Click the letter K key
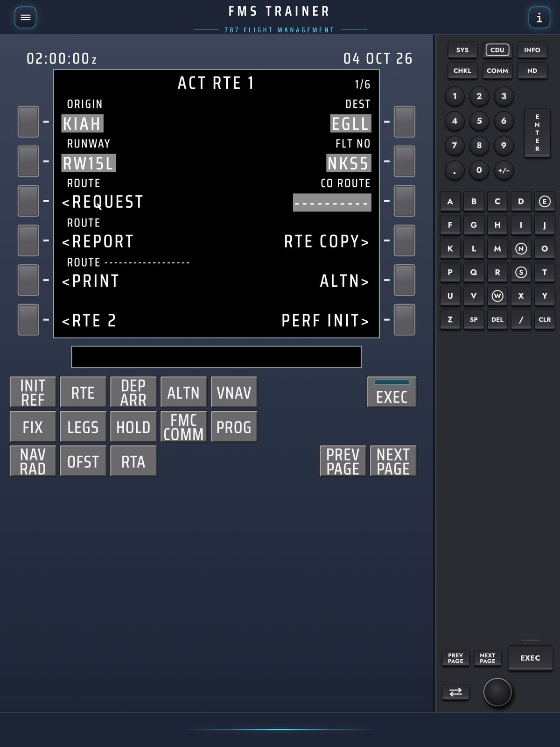 pyautogui.click(x=450, y=249)
